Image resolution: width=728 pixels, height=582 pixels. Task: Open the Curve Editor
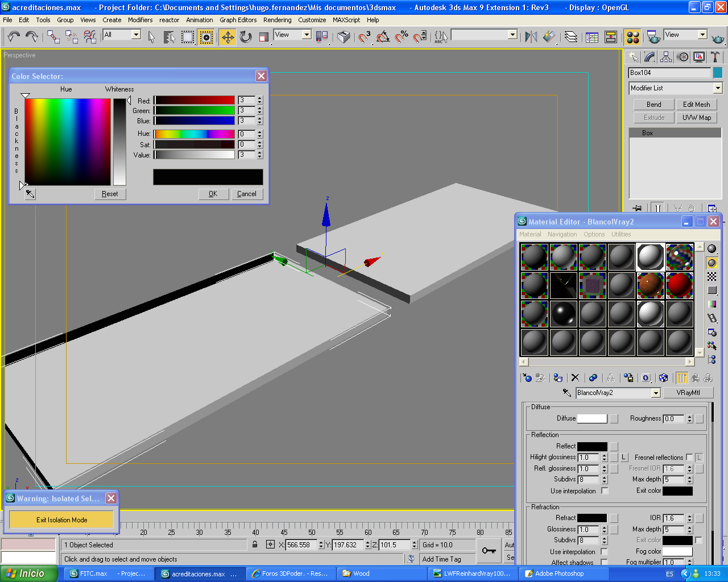pos(592,37)
